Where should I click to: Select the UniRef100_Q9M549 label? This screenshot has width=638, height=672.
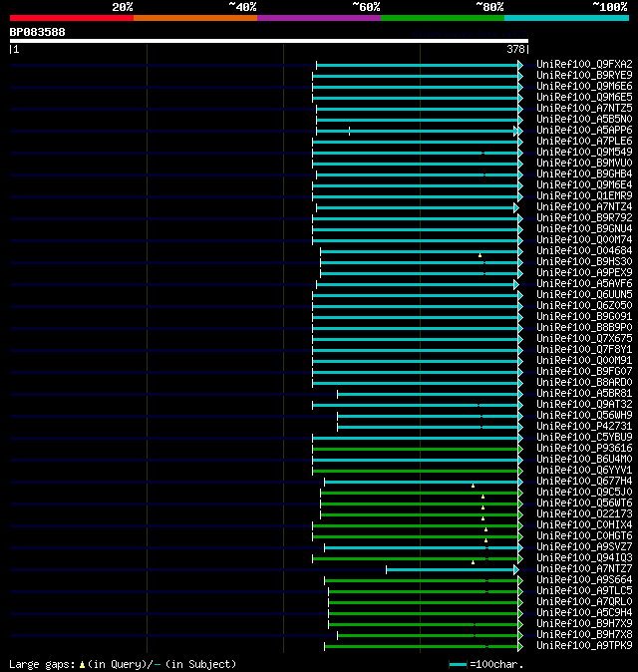pyautogui.click(x=584, y=153)
